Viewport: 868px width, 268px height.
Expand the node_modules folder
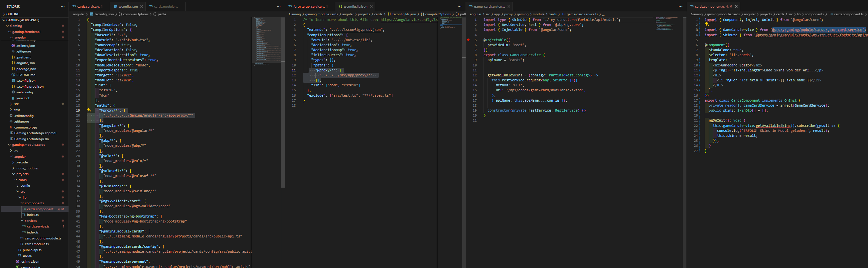coord(27,168)
